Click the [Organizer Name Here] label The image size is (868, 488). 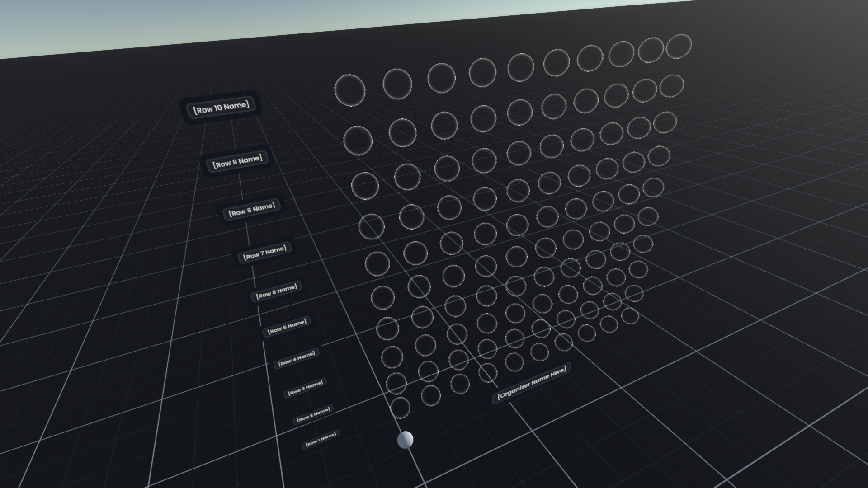pos(531,383)
